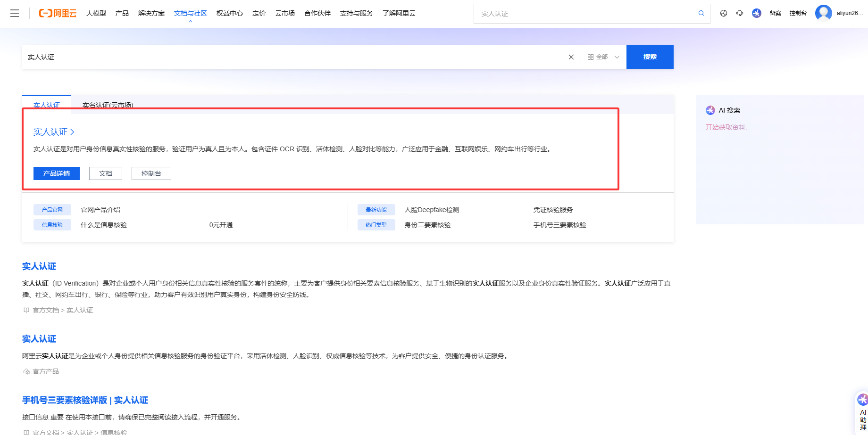Expand the 全部 category dropdown
Screen dimensions: 868x435
(x=603, y=57)
